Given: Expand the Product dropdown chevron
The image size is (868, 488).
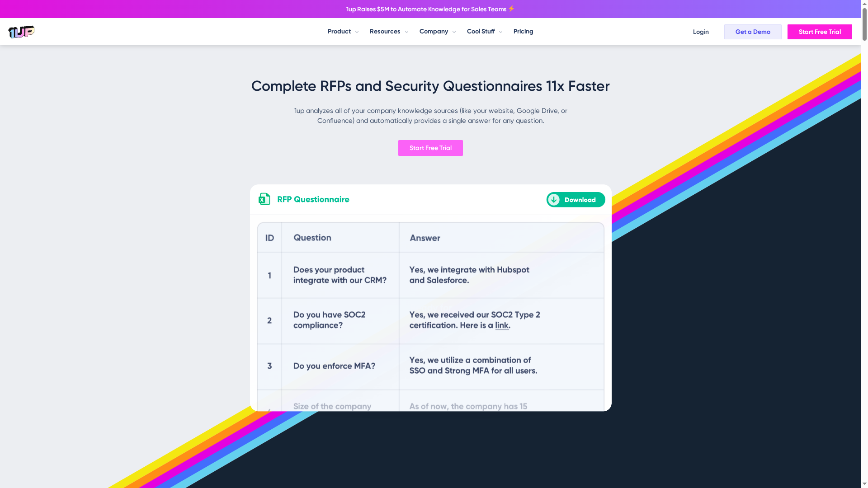Looking at the screenshot, I should (357, 32).
